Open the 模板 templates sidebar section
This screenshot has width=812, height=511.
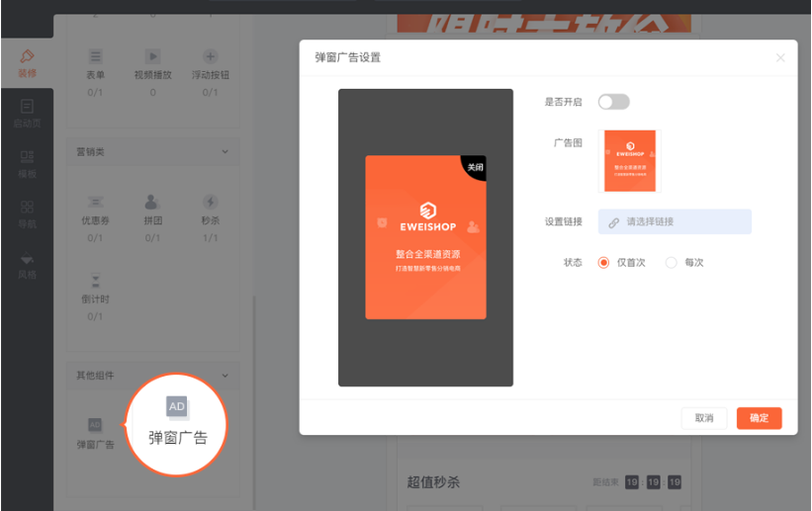click(x=27, y=164)
